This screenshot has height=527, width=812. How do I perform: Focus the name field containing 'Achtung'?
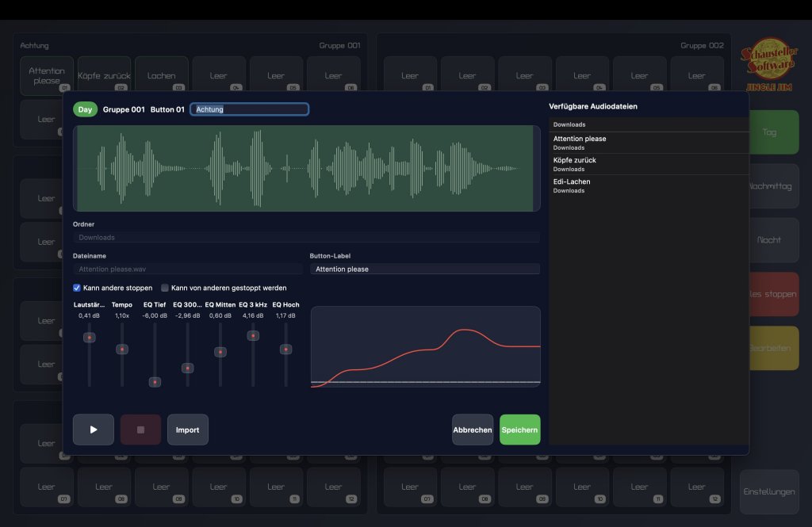(x=250, y=109)
